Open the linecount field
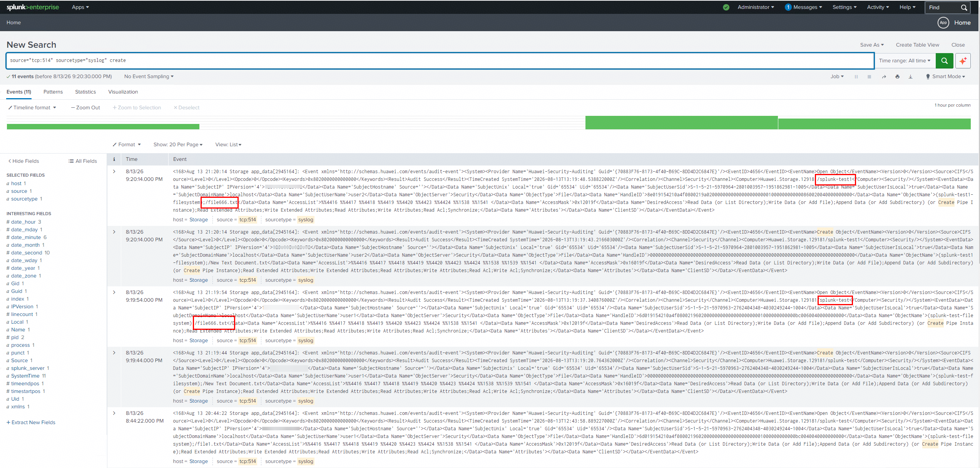Image resolution: width=980 pixels, height=468 pixels. click(22, 314)
